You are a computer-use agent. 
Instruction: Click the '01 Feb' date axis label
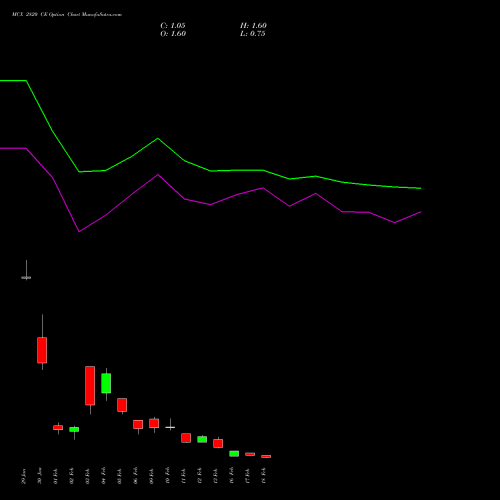(56, 476)
